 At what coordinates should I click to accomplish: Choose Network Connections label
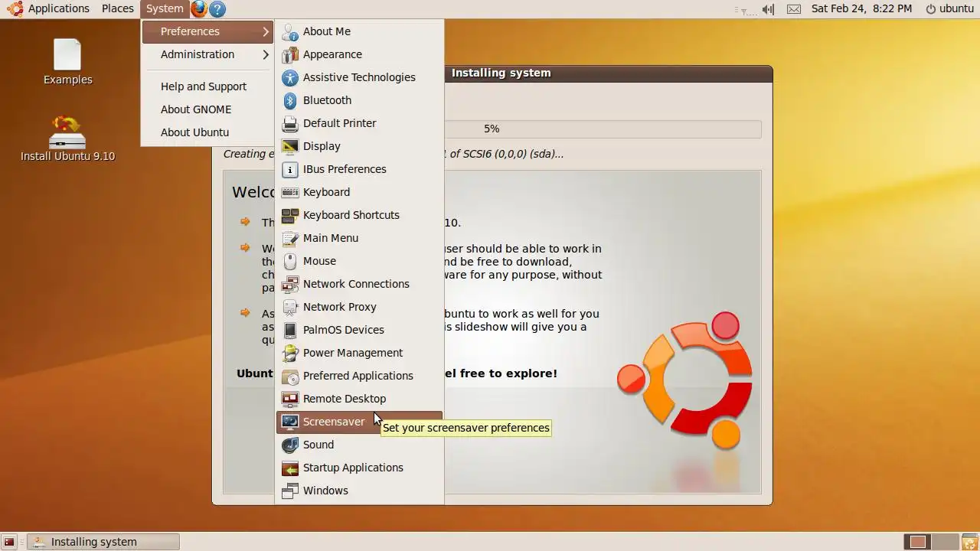(356, 284)
